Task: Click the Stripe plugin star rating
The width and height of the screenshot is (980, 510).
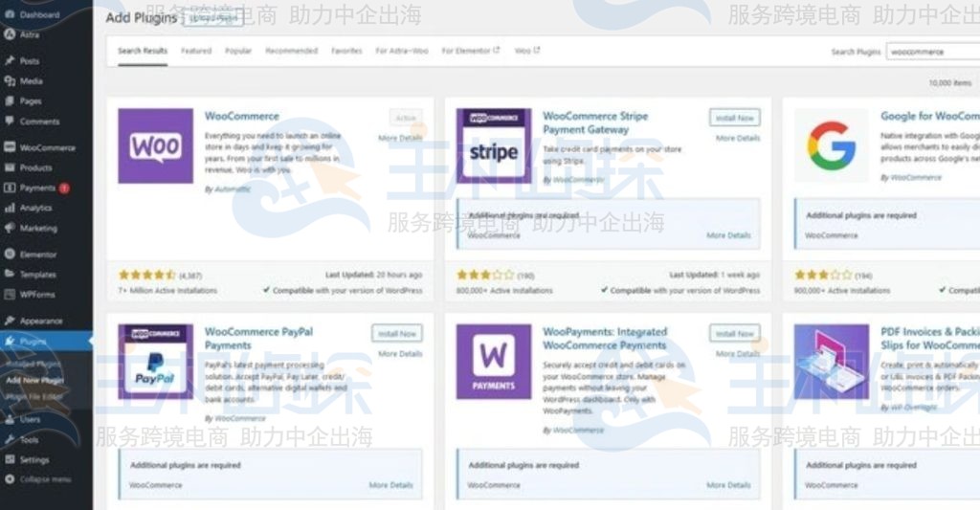Action: (x=485, y=275)
